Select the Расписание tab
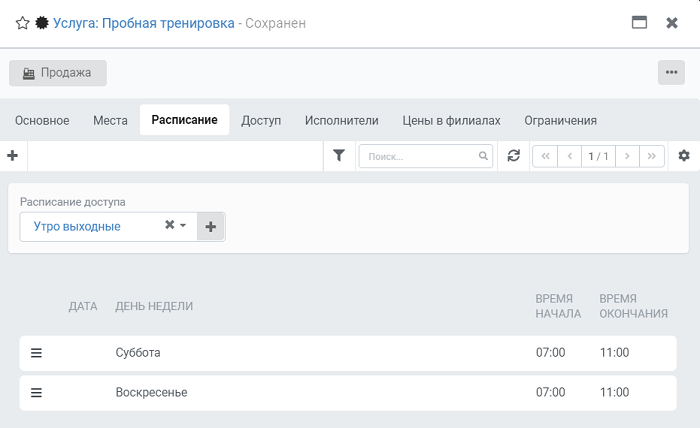 184,120
